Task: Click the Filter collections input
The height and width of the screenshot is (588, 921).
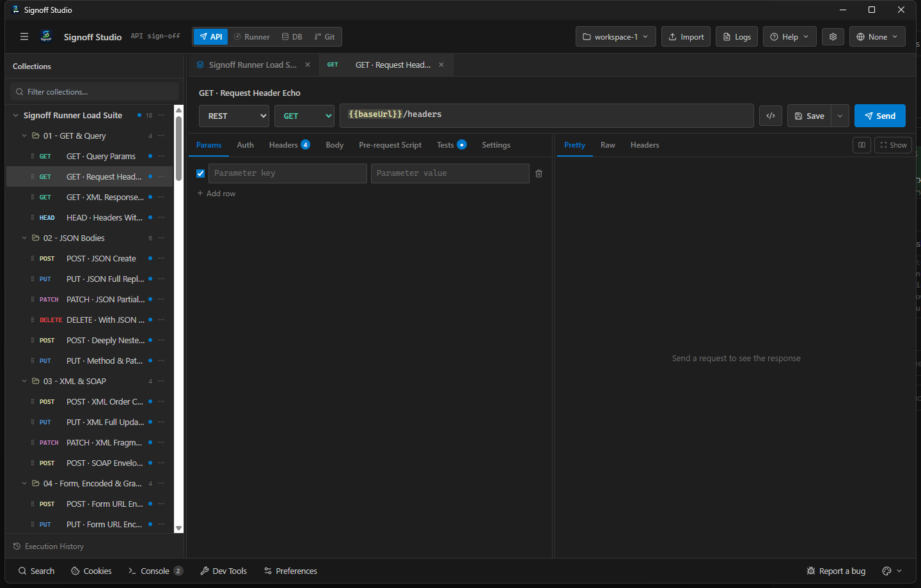Action: [94, 92]
